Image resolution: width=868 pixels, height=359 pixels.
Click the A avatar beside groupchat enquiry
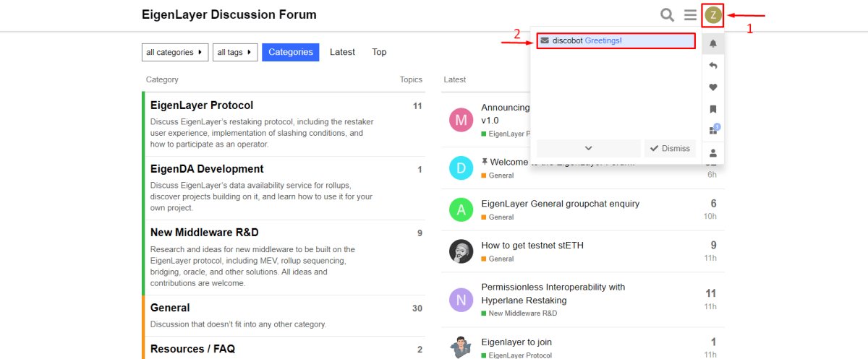coord(461,209)
